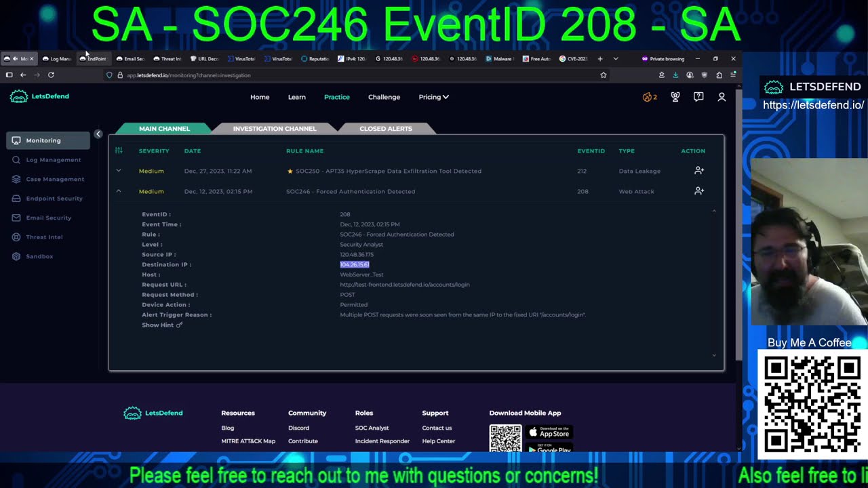Open the streak flame counter icon
Image resolution: width=868 pixels, height=488 pixels.
(x=650, y=97)
